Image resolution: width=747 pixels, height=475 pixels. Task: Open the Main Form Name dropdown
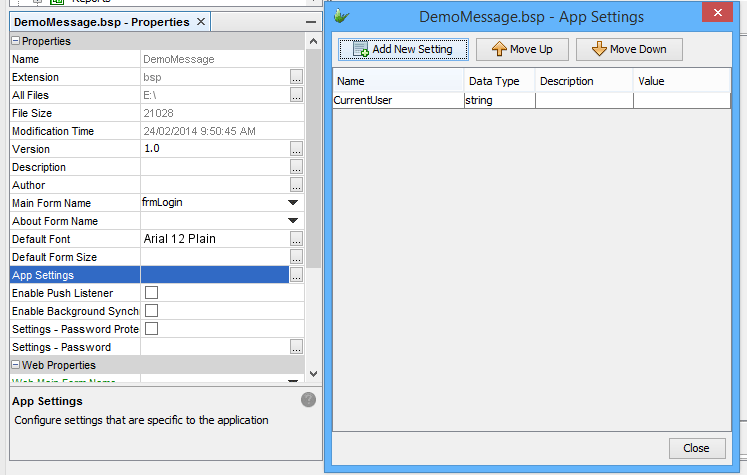click(x=294, y=203)
